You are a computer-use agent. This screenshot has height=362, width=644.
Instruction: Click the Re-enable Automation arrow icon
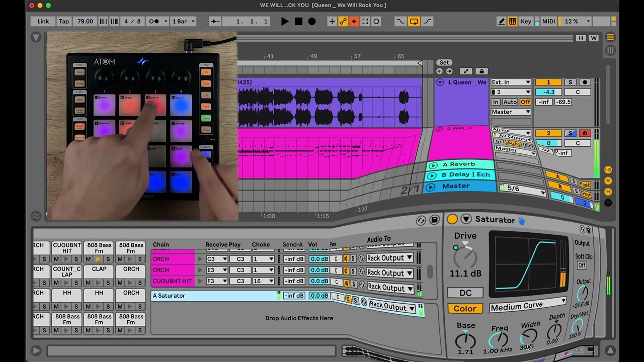[354, 21]
